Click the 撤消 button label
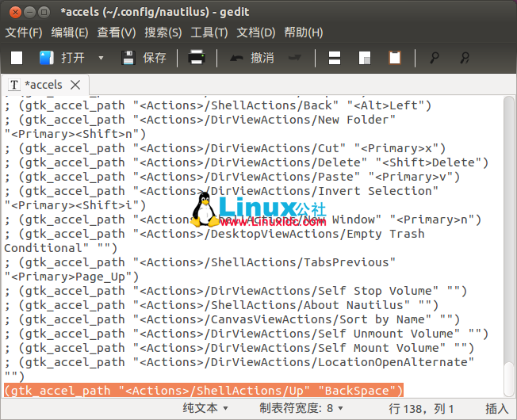Image resolution: width=517 pixels, height=420 pixels. pos(262,58)
